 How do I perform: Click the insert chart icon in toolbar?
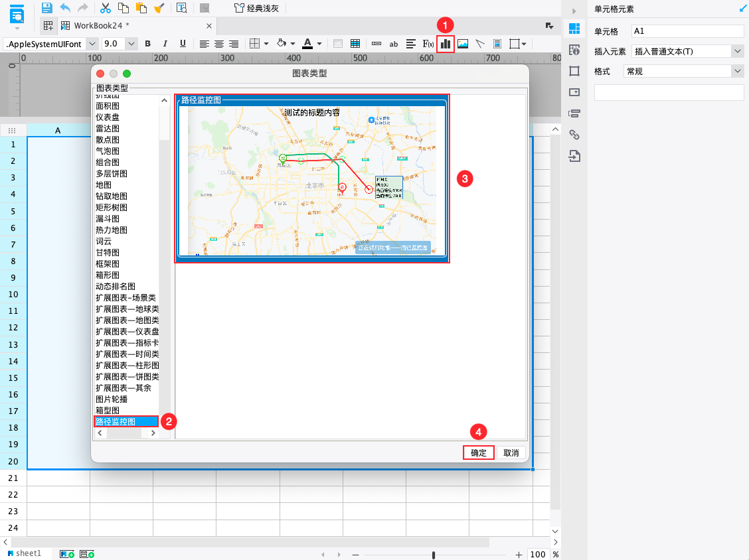(x=445, y=44)
